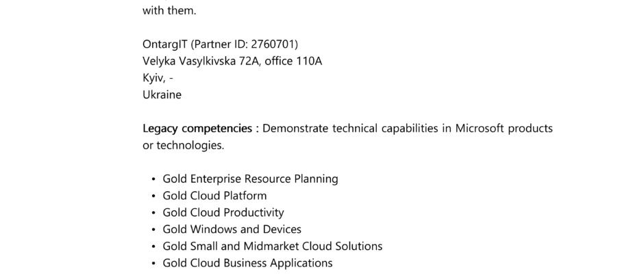This screenshot has width=644, height=274.
Task: Click the phrase "Microsoft products"
Action: point(504,129)
